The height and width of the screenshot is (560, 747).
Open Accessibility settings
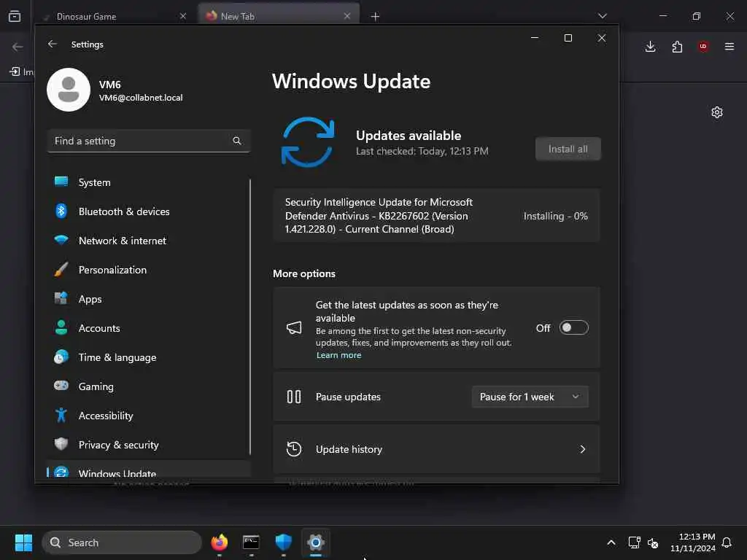point(148,416)
